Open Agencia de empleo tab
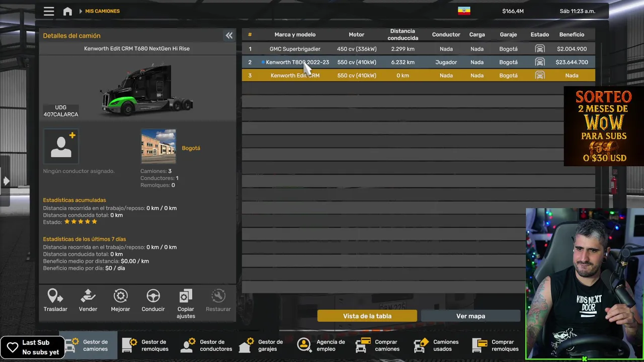This screenshot has height=362, width=644. tap(321, 345)
